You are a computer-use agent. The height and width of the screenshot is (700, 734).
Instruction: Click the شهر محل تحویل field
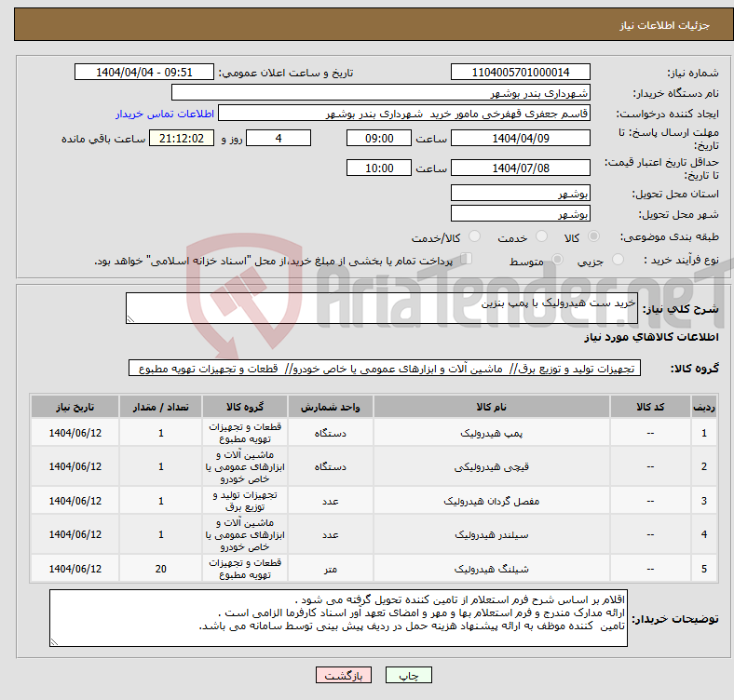520,213
